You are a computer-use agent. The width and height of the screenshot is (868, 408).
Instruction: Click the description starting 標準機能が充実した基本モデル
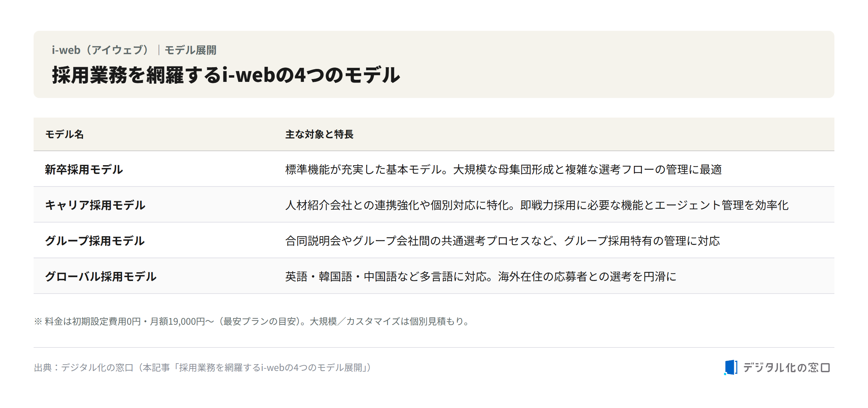[503, 170]
